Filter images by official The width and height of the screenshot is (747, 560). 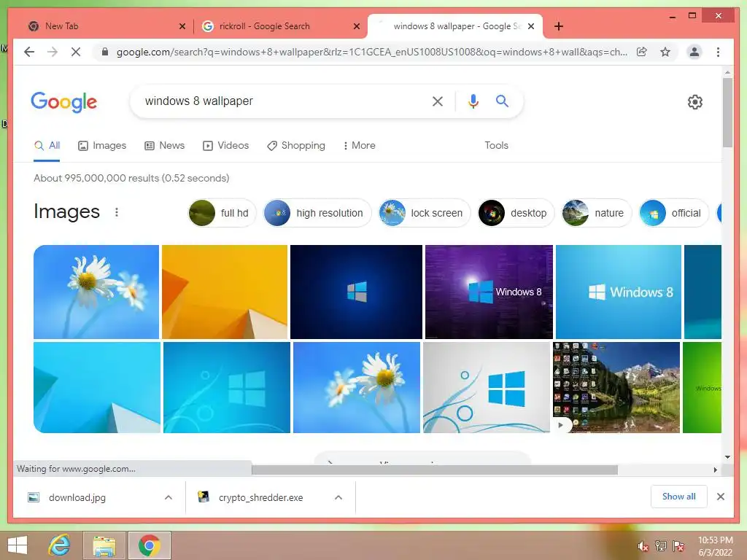tap(673, 213)
